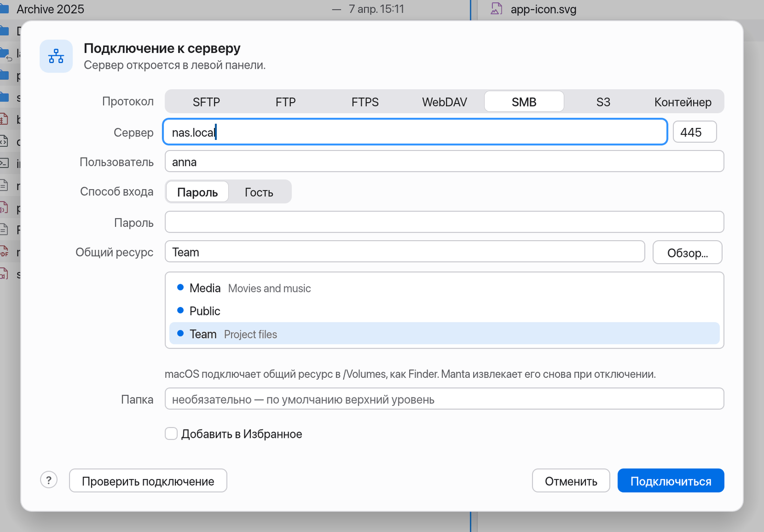
Task: Switch protocol to FTPS
Action: [x=365, y=102]
